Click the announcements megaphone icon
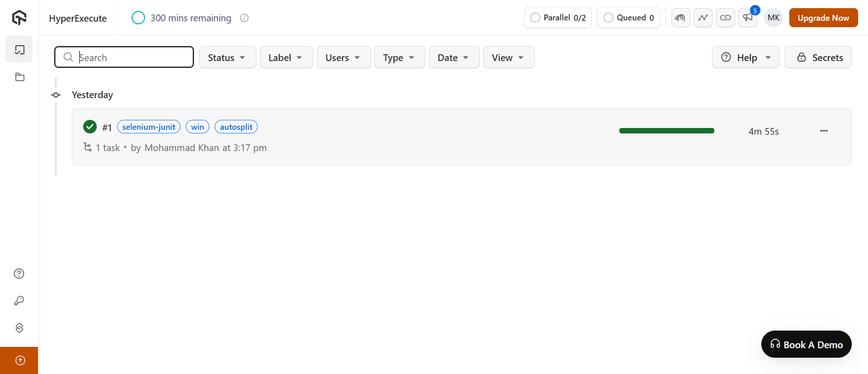 748,18
